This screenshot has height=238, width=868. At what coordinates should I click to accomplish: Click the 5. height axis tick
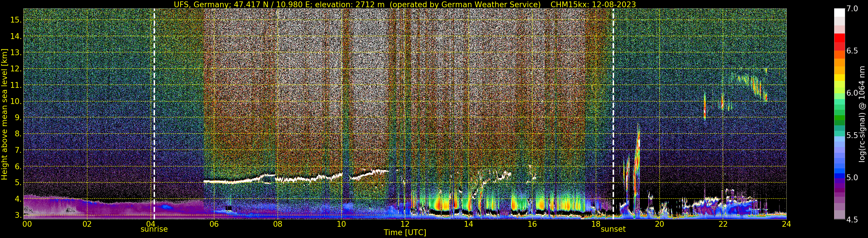tap(18, 183)
